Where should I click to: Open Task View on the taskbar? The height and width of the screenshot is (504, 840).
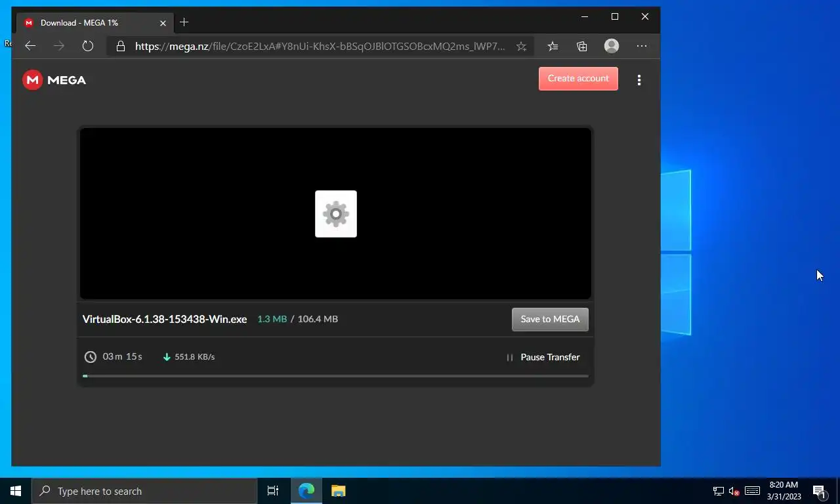tap(273, 491)
